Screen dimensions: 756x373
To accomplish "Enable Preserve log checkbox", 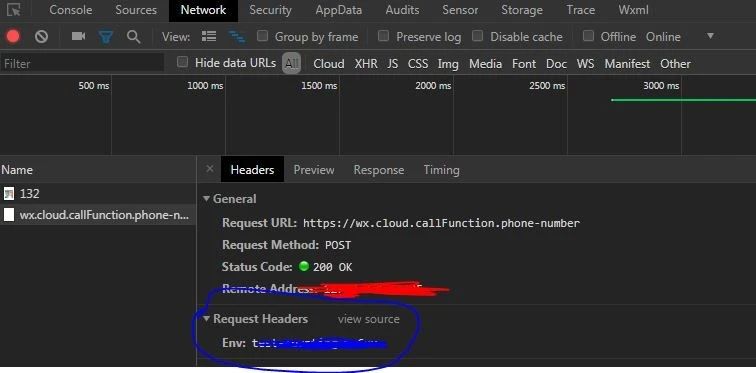I will point(383,36).
